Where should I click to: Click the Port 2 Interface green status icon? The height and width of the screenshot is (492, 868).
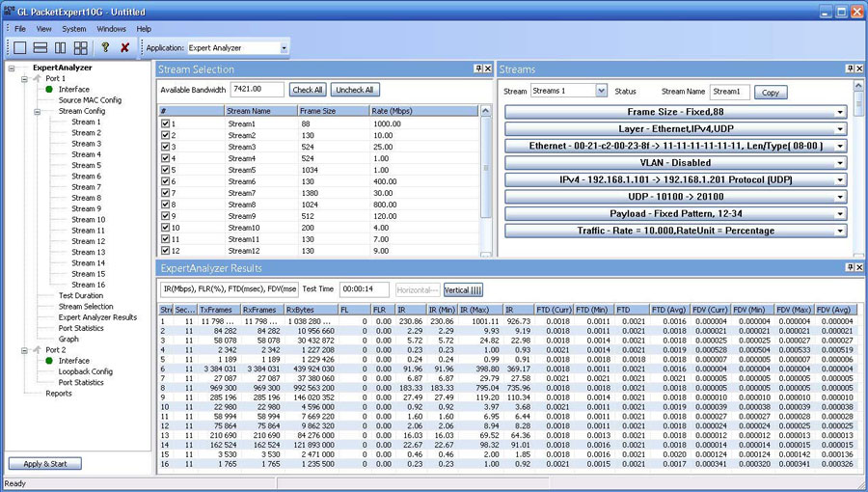(x=49, y=360)
